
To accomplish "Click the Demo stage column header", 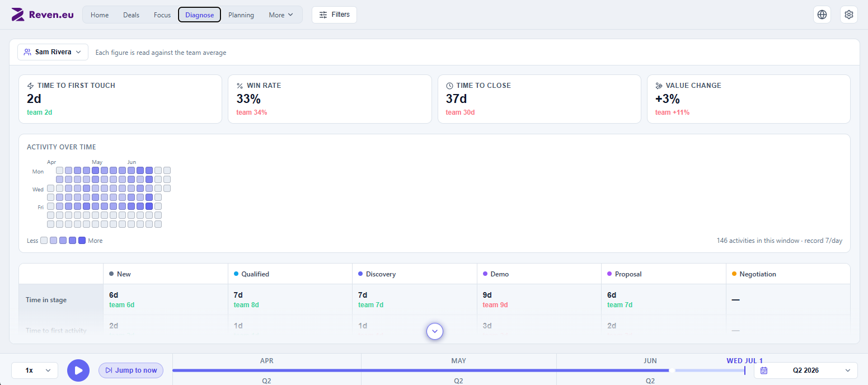I will [539, 274].
